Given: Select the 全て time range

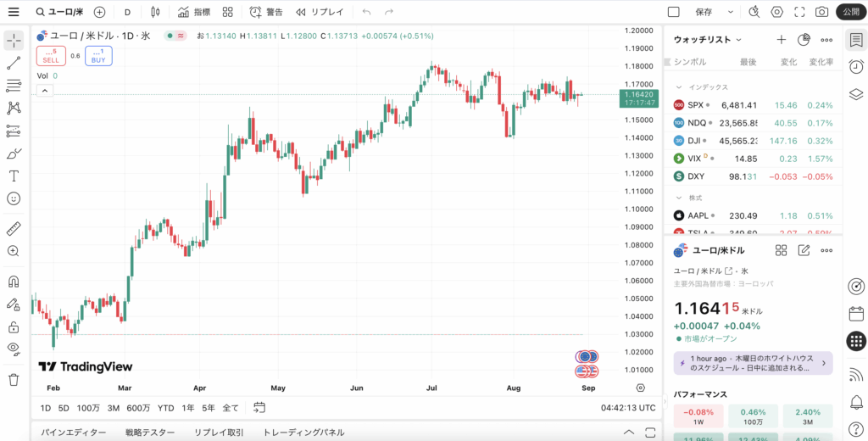Looking at the screenshot, I should tap(231, 408).
